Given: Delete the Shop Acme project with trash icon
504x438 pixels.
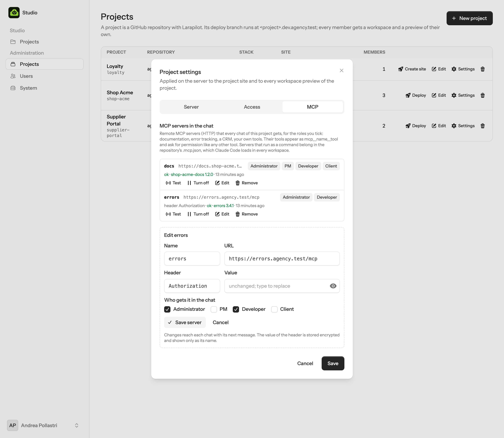Looking at the screenshot, I should (482, 95).
